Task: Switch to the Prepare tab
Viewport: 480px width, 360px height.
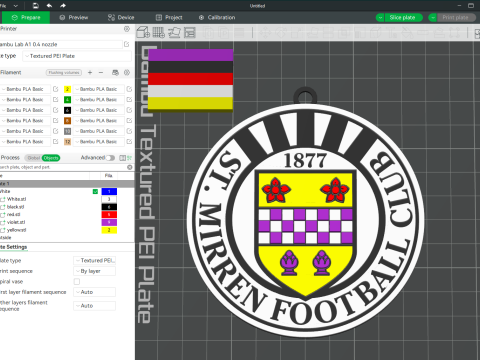Action: 26,18
